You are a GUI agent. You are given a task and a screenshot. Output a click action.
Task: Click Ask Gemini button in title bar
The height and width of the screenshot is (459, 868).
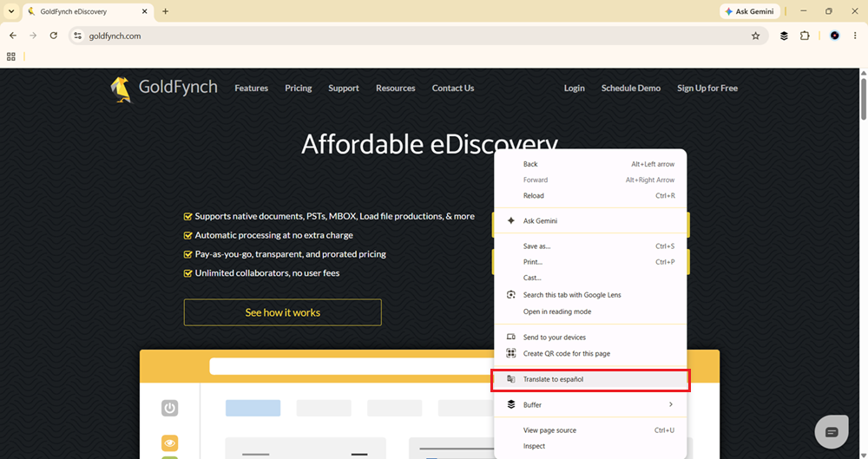[750, 11]
